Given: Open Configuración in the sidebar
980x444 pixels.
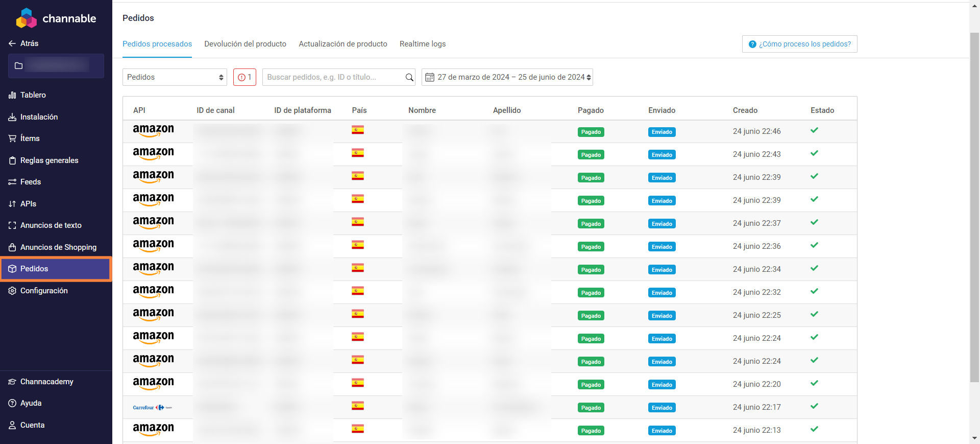Looking at the screenshot, I should (x=38, y=291).
